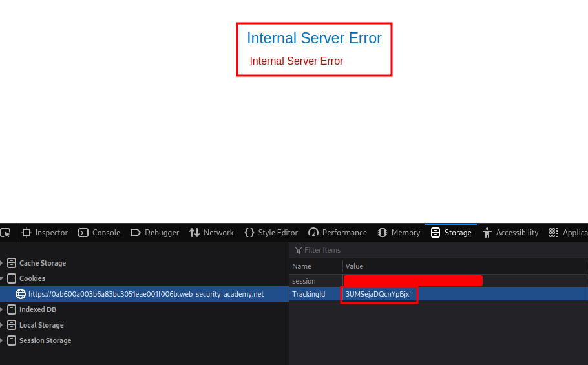Open the Style Editor tab

click(271, 233)
